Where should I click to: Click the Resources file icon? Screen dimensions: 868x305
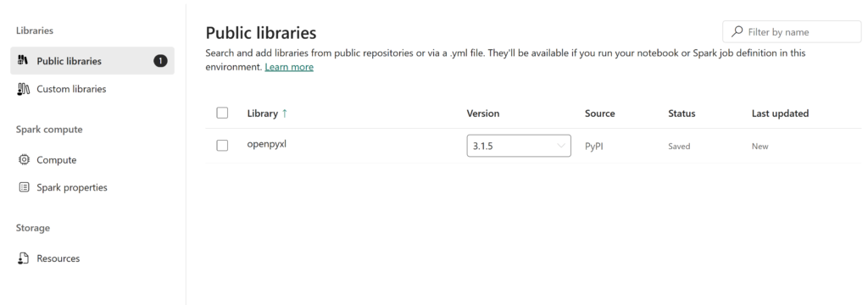(x=23, y=258)
